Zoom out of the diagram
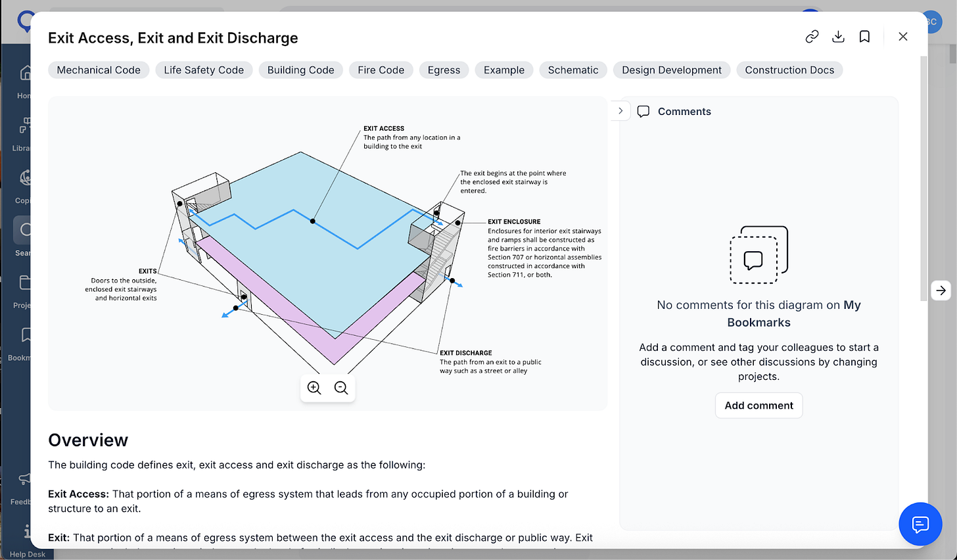Image resolution: width=957 pixels, height=560 pixels. 341,388
